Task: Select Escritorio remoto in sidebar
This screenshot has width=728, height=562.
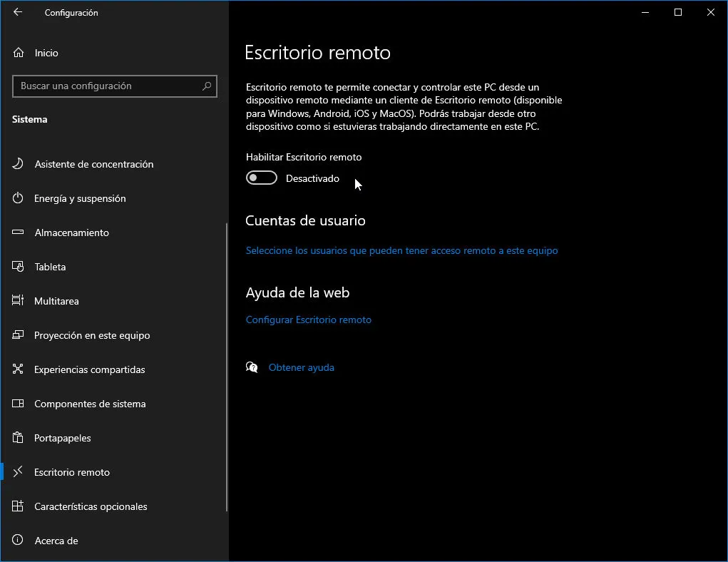Action: pos(114,472)
